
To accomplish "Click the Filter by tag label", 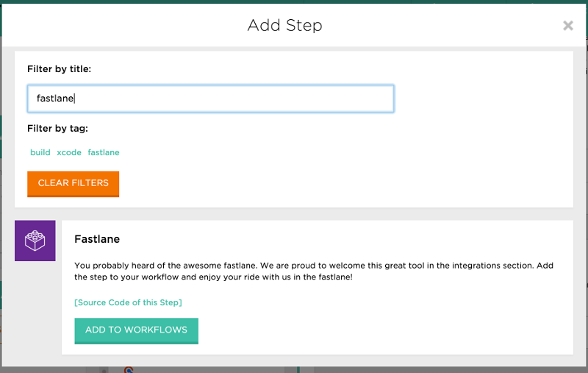I will pyautogui.click(x=58, y=128).
